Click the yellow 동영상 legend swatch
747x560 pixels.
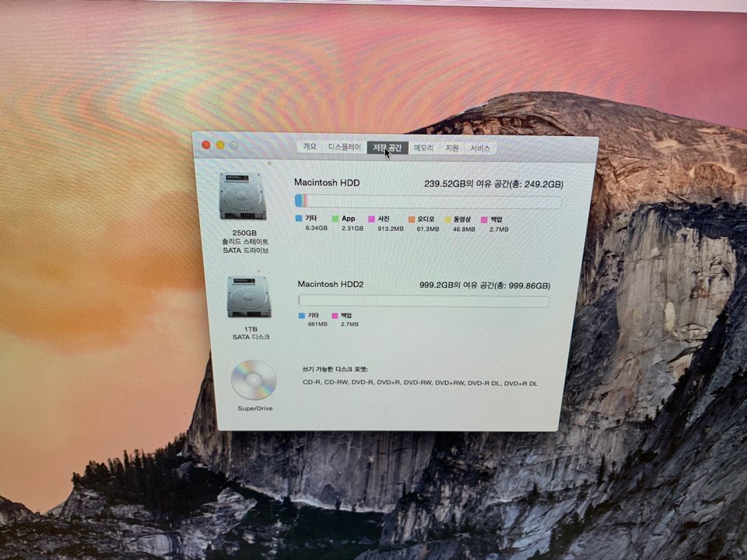tap(447, 219)
